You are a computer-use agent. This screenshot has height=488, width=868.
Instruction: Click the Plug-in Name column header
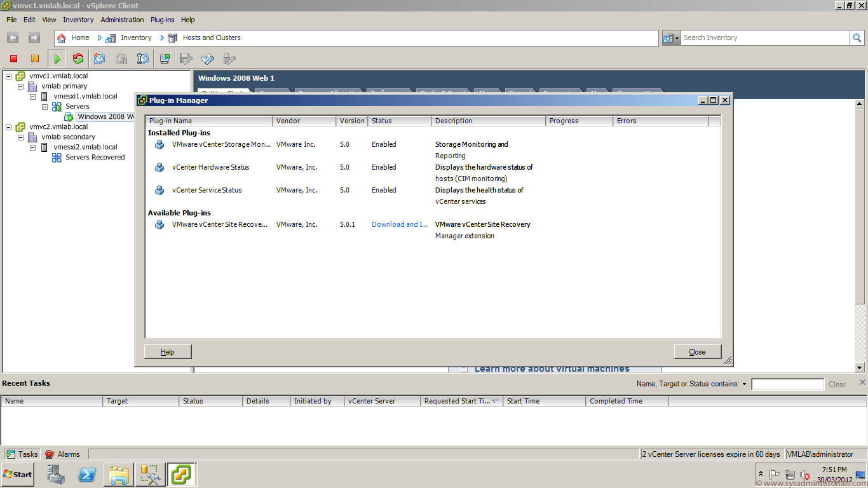209,121
